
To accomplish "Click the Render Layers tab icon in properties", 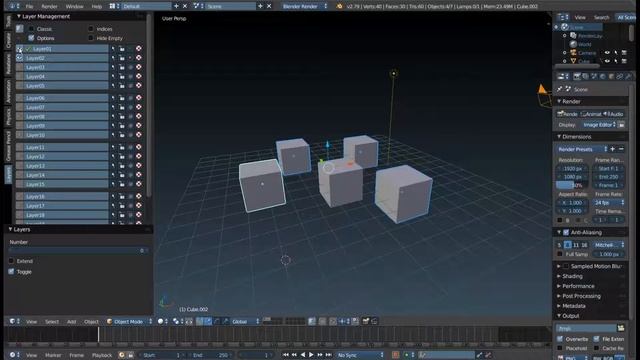I will 585,76.
